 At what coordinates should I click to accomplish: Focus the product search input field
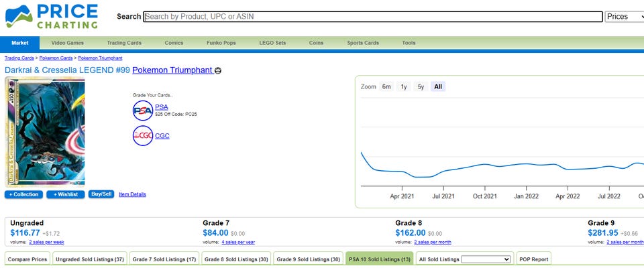point(373,17)
